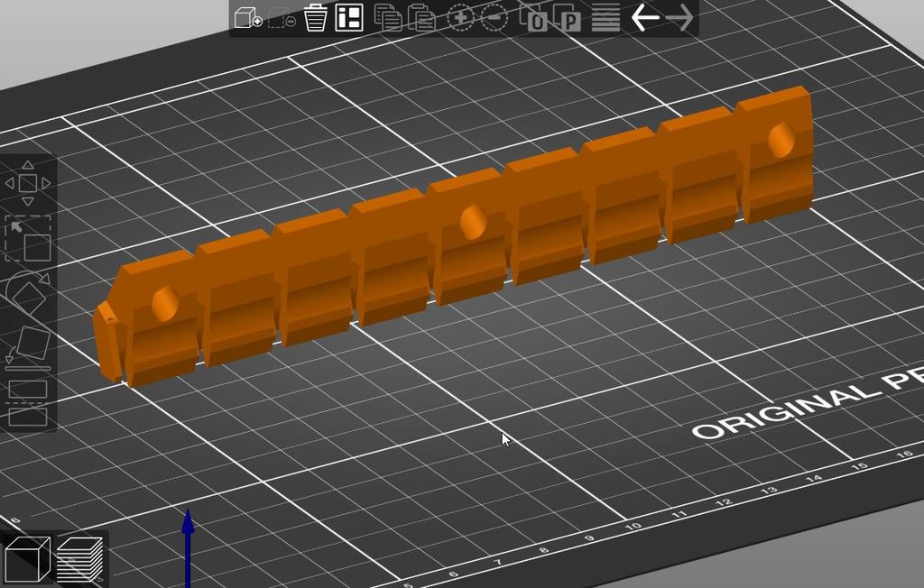This screenshot has height=588, width=924.
Task: Switch to the 3D editor view cube
Action: click(27, 559)
